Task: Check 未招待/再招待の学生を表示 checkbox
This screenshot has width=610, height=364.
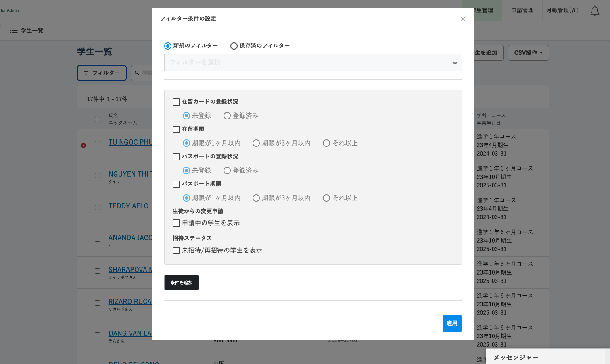Action: pos(176,250)
